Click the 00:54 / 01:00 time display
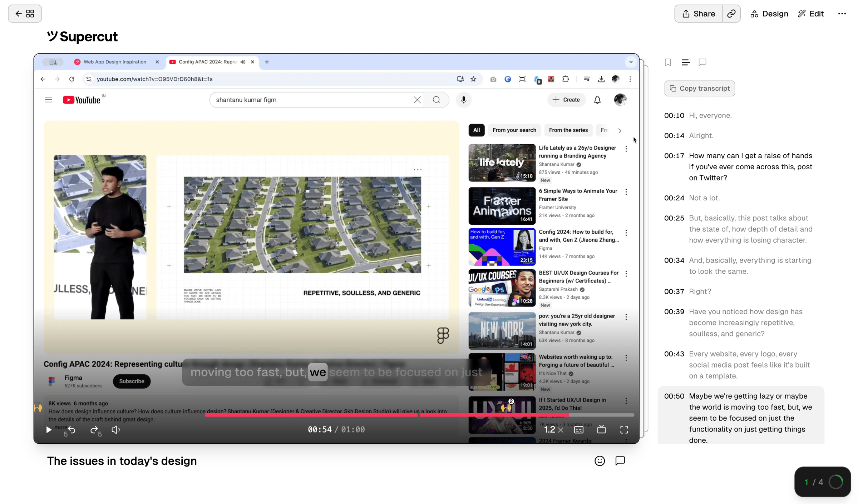The image size is (858, 504). [x=336, y=429]
